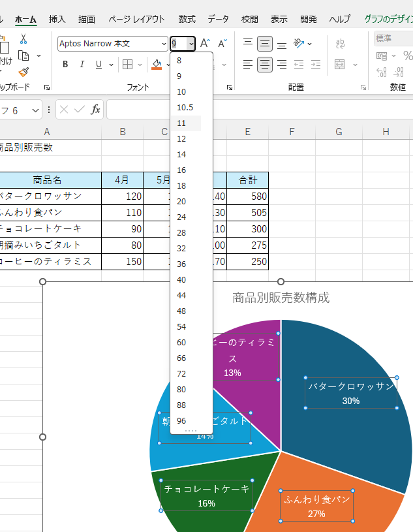The image size is (413, 532).
Task: Open the 挿入 ribbon tab
Action: 57,20
